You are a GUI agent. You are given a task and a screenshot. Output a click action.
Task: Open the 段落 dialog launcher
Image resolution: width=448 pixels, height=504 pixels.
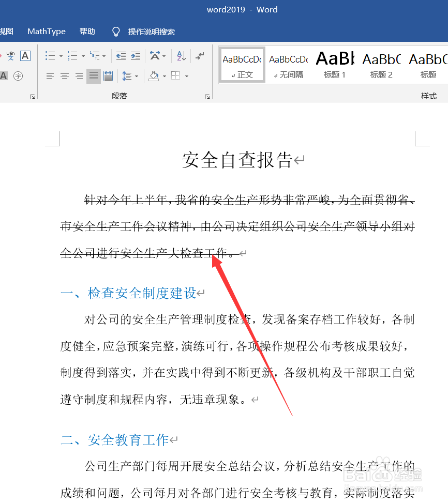(208, 96)
